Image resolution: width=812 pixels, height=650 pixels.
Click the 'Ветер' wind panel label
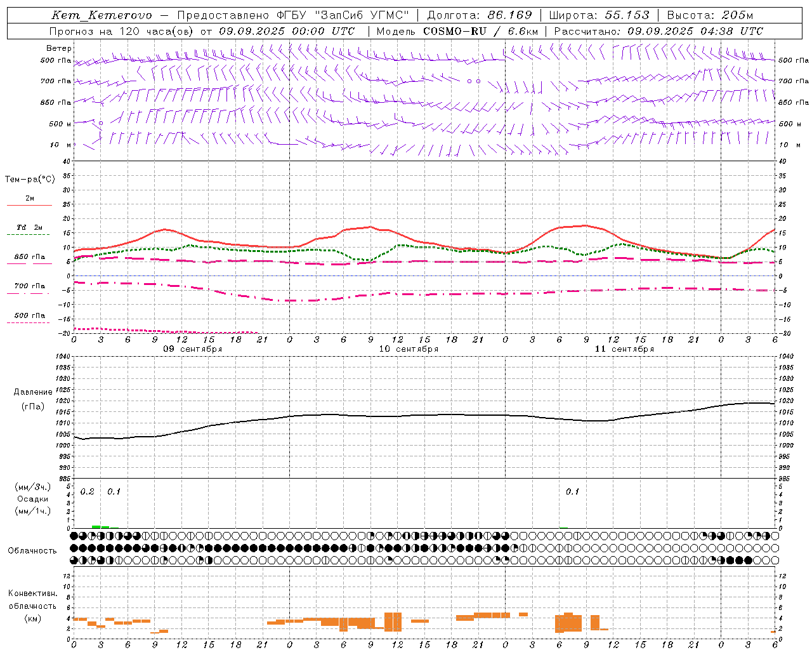(59, 48)
